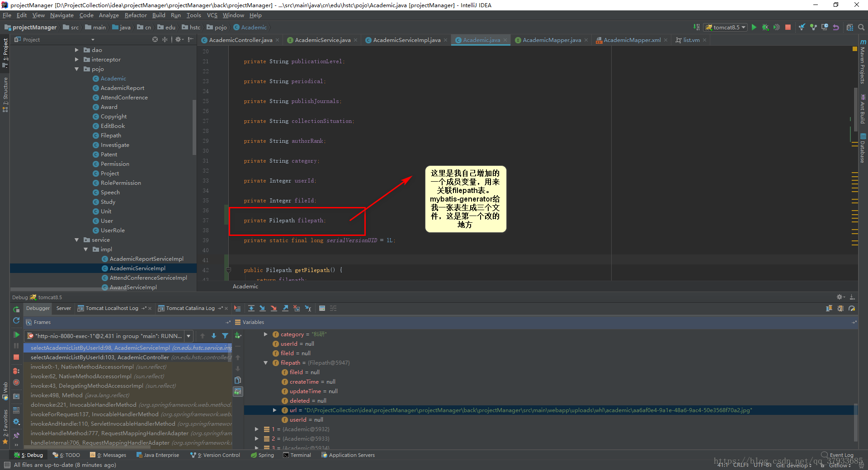Open thread selector dropdown in Frames
868x470 pixels.
point(189,336)
